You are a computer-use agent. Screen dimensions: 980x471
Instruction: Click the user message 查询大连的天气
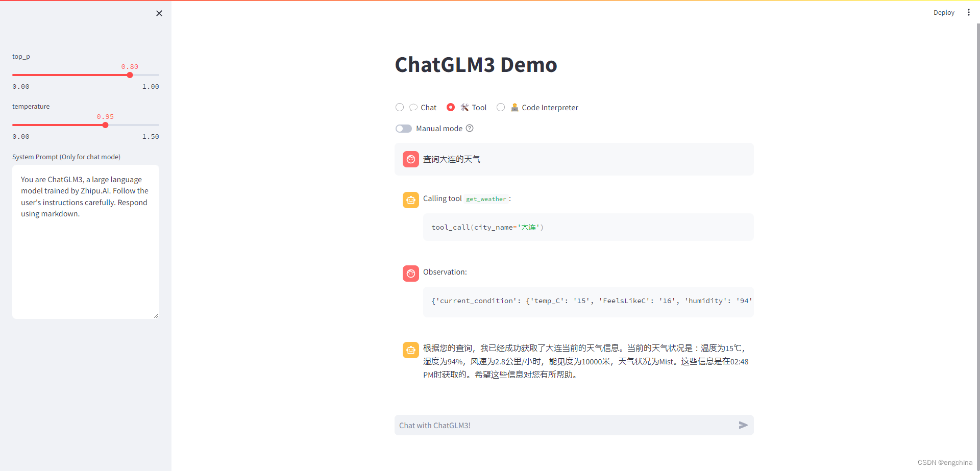click(x=452, y=159)
